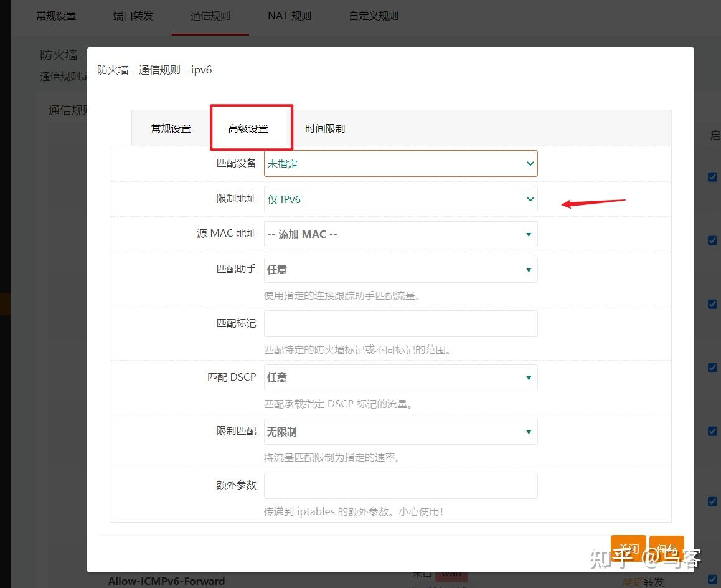Uncheck the topmost rule enable checkbox on the right
This screenshot has height=588, width=721.
[x=712, y=177]
